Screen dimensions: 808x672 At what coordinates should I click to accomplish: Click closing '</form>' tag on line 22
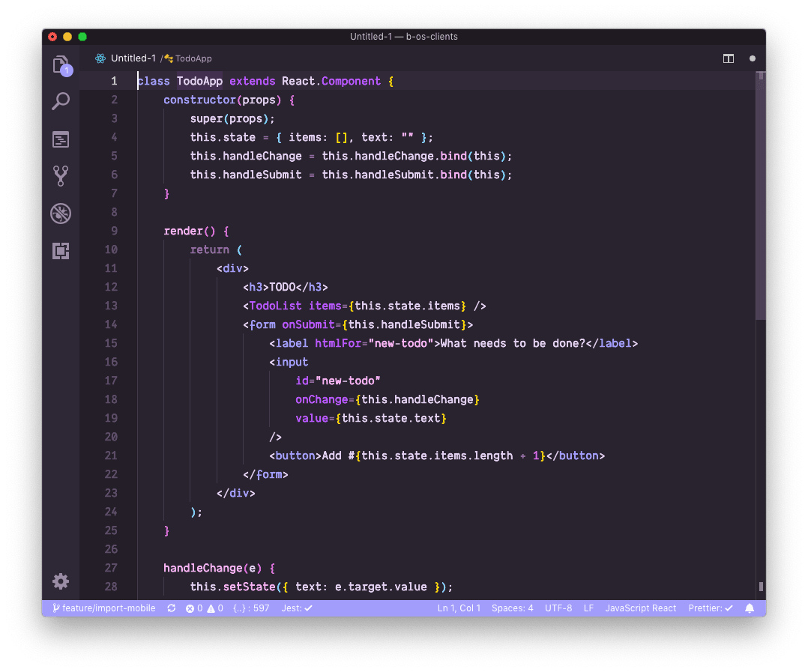click(265, 474)
